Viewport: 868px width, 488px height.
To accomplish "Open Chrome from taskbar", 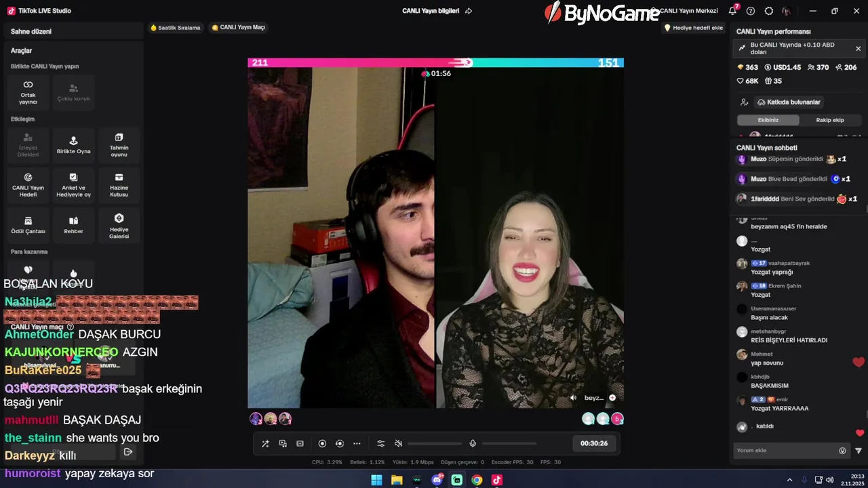I will (x=477, y=480).
